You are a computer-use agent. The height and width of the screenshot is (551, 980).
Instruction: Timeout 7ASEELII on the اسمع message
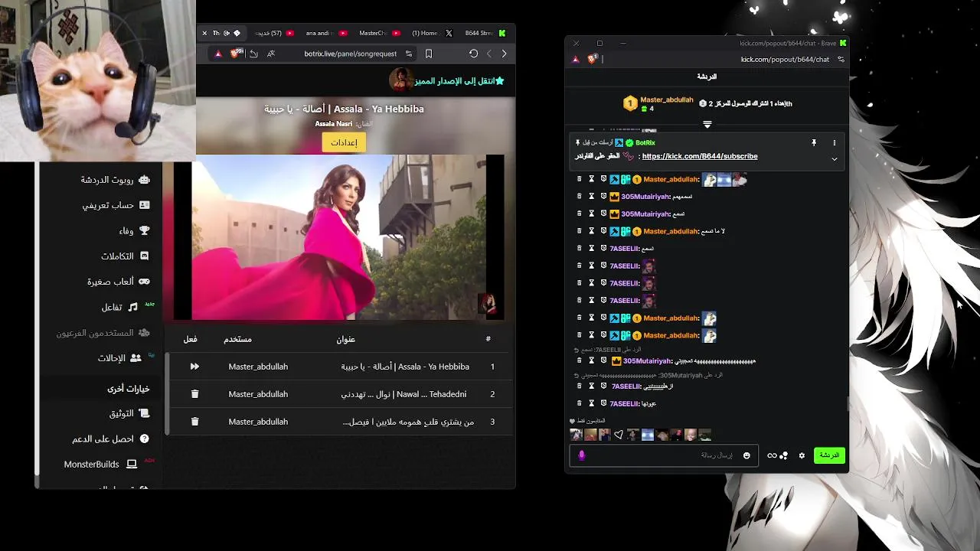[591, 249]
